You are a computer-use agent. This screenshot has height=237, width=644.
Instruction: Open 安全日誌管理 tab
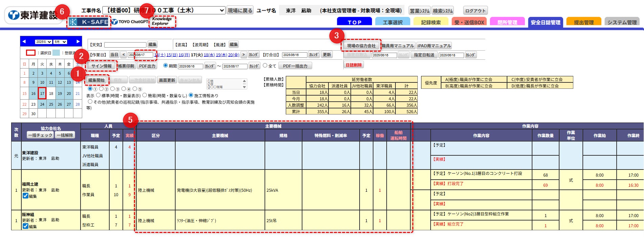coord(545,22)
